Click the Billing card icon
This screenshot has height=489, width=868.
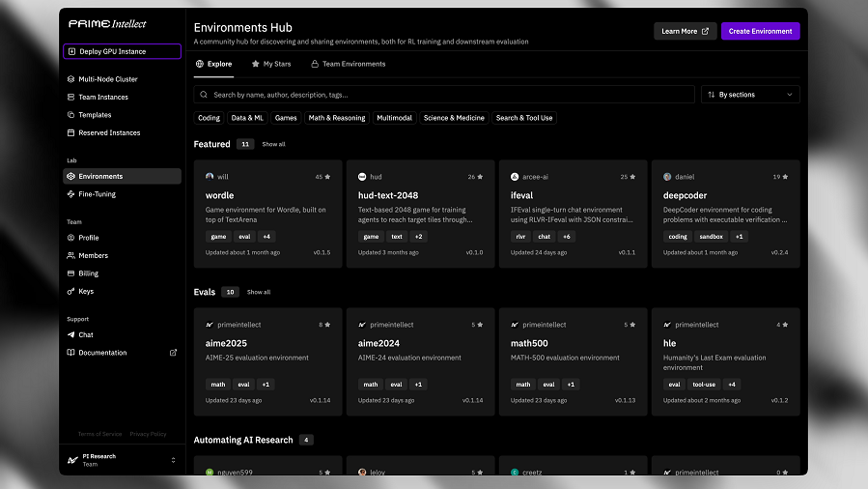coord(70,273)
